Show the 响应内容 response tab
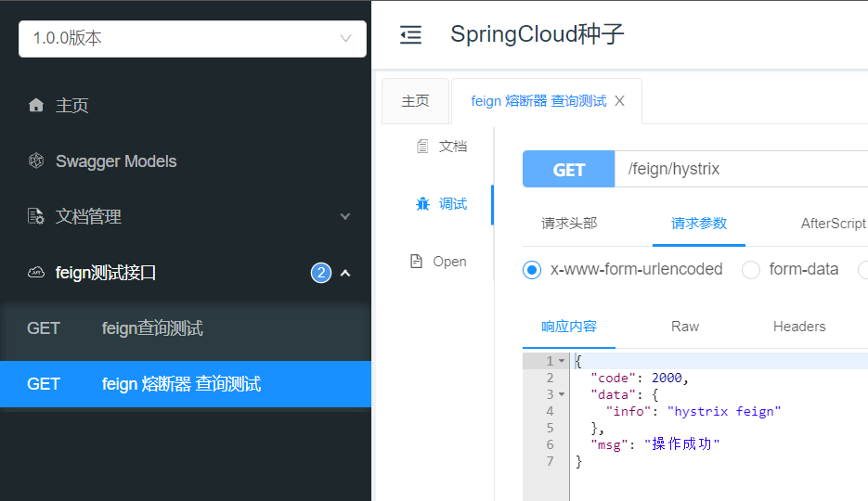 click(x=569, y=327)
